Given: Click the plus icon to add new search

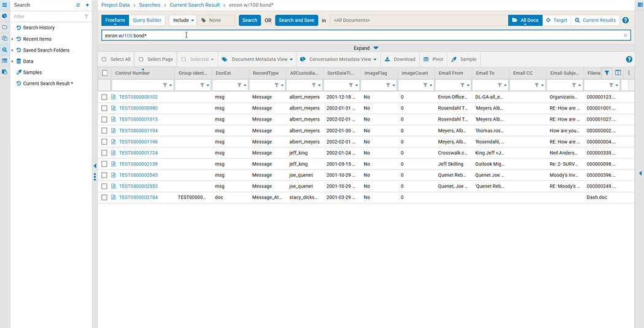Looking at the screenshot, I should (x=87, y=5).
